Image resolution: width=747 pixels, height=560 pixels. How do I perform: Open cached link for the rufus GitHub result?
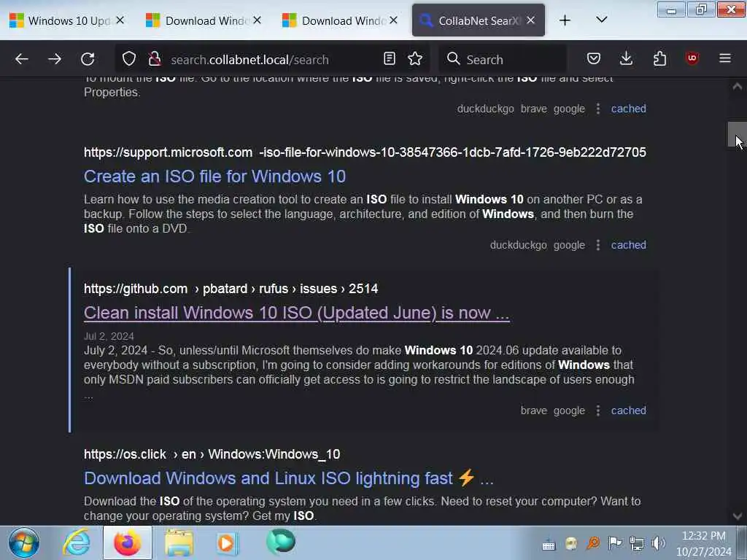tap(628, 410)
